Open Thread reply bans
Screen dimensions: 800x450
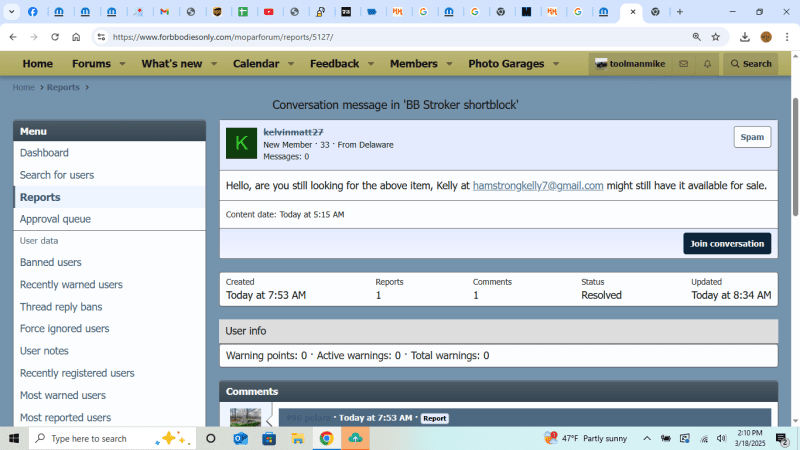(x=110, y=307)
